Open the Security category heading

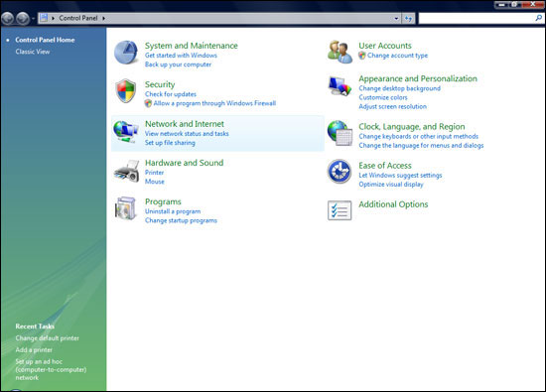coord(160,84)
